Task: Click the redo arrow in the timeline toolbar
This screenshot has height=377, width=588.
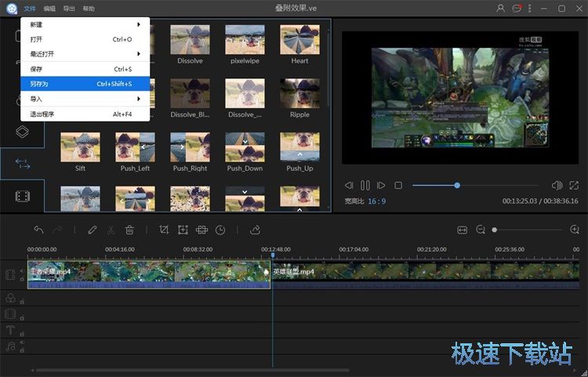Action: click(x=57, y=230)
